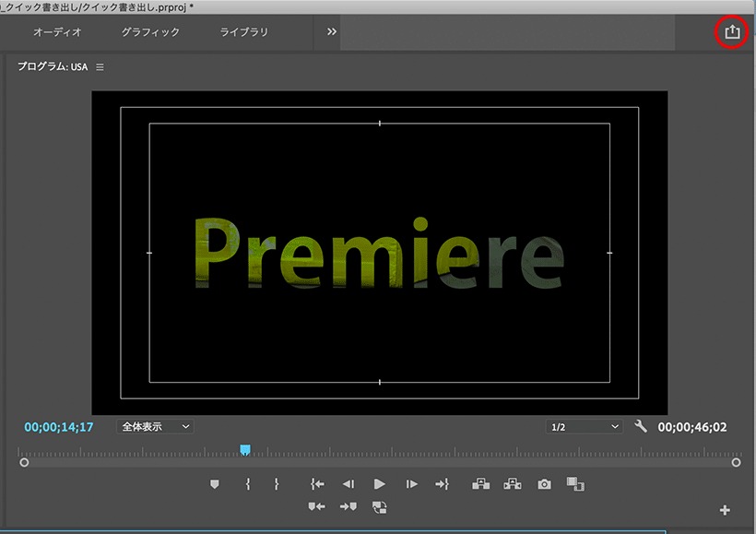Start playback with the Play button
756x534 pixels.
(380, 484)
